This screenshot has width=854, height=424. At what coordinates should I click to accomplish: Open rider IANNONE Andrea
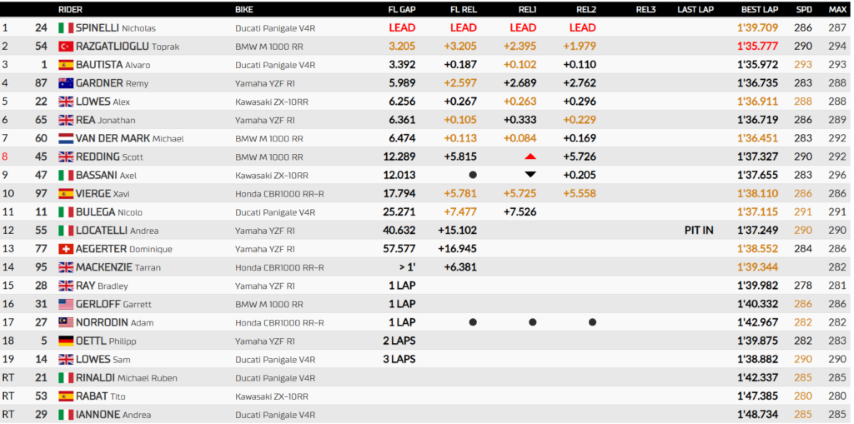coord(113,415)
